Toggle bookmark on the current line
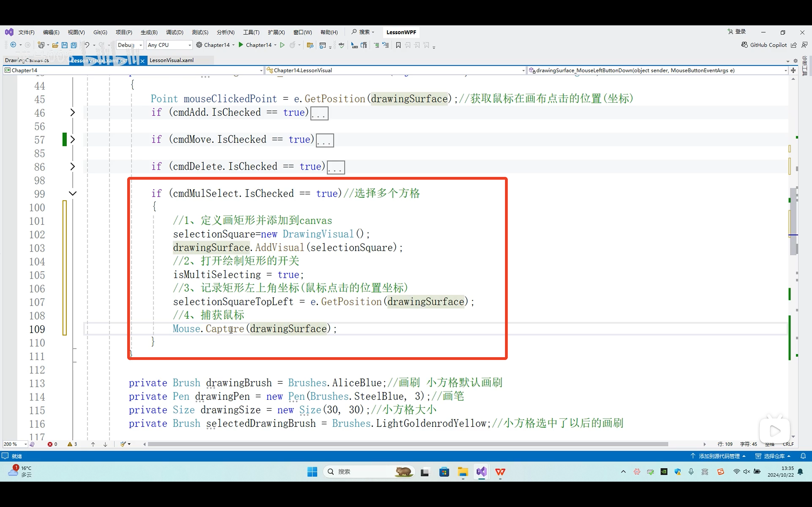This screenshot has width=812, height=507. pos(398,45)
